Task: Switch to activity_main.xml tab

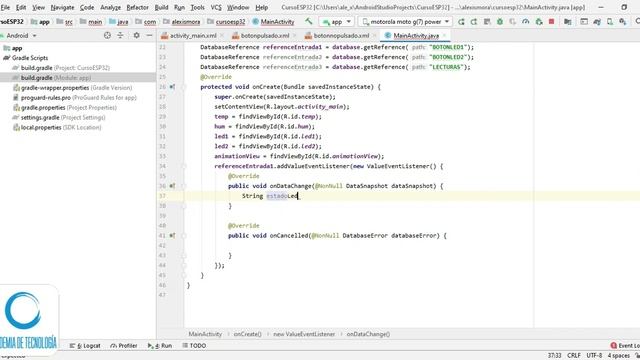Action: click(x=193, y=36)
